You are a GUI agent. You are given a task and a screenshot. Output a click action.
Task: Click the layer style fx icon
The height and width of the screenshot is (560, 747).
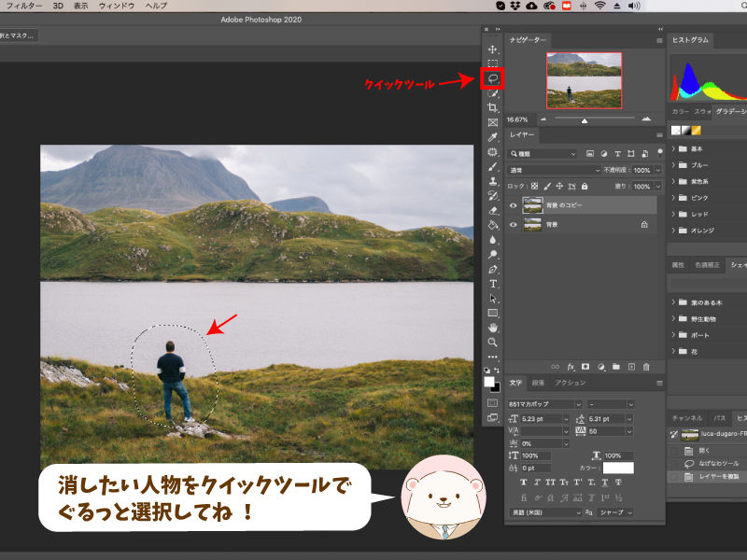(571, 367)
